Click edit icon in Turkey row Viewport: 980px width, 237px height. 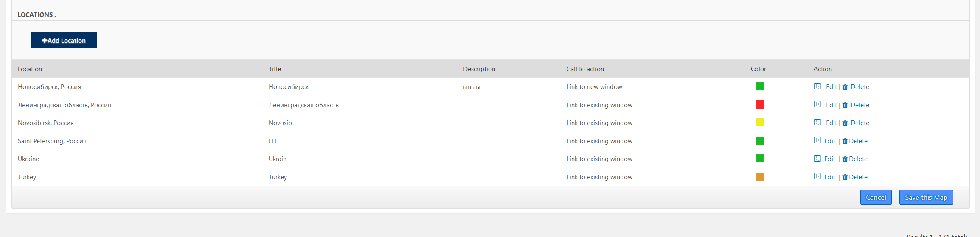(x=817, y=176)
